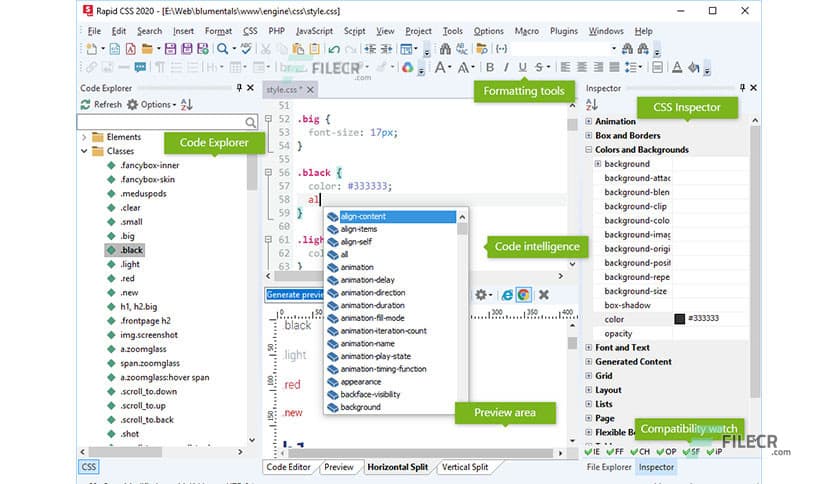Open the CSS menu
This screenshot has height=484, width=836.
[250, 31]
